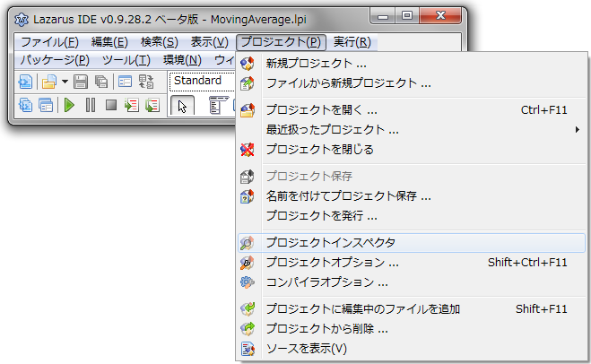Choose プロジェクトを開く ... menu entry
The image size is (591, 364).
(x=412, y=110)
